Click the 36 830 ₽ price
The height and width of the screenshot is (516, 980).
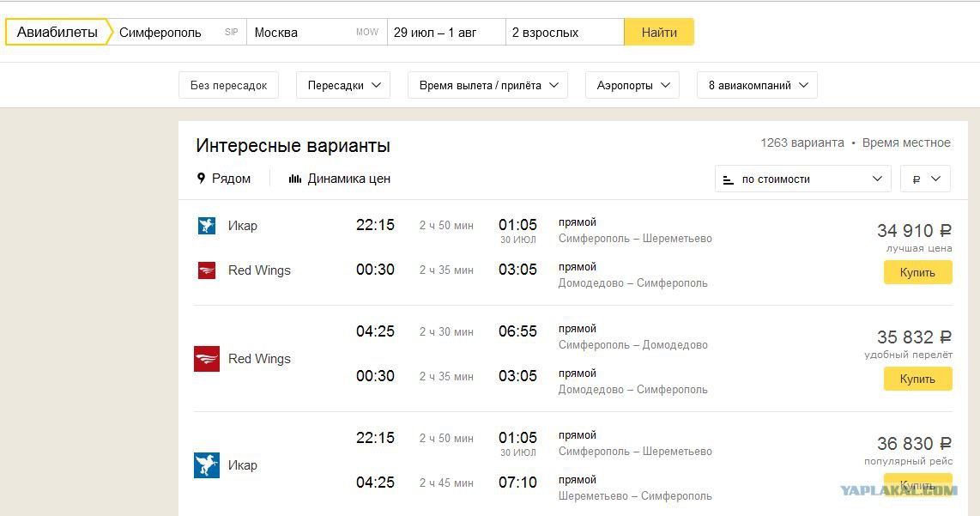pyautogui.click(x=915, y=443)
